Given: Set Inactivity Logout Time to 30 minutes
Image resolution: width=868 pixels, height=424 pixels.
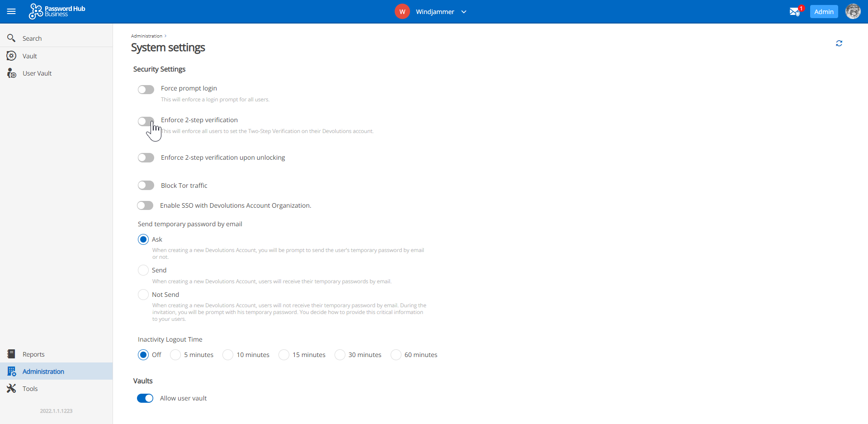Looking at the screenshot, I should pyautogui.click(x=340, y=355).
